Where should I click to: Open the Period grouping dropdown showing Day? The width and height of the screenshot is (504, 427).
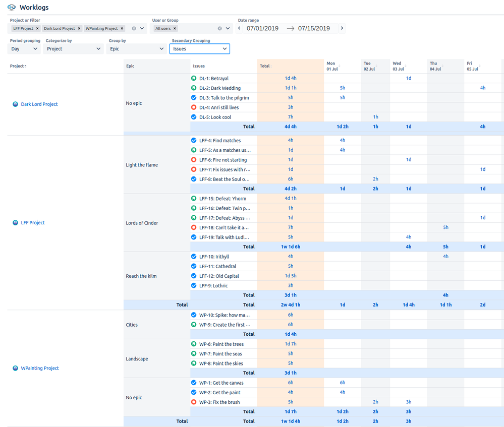[x=23, y=48]
